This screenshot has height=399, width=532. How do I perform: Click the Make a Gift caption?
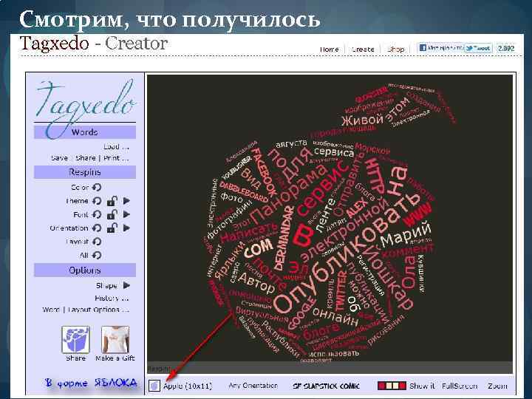pos(115,358)
